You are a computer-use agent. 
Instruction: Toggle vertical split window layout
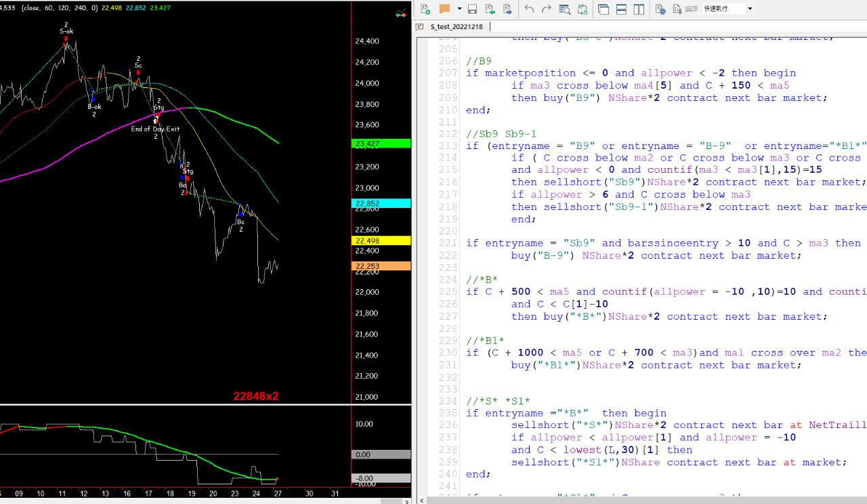pyautogui.click(x=639, y=9)
